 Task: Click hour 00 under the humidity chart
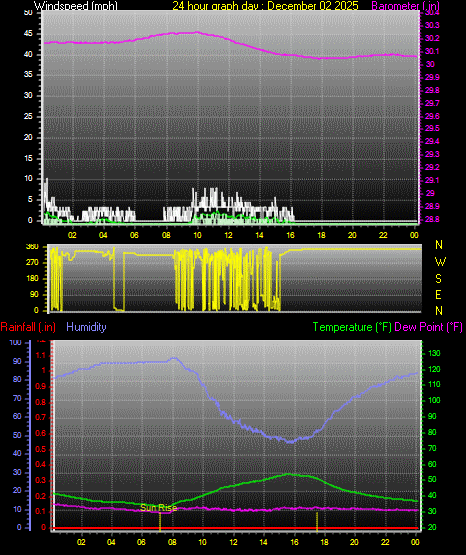(x=415, y=542)
